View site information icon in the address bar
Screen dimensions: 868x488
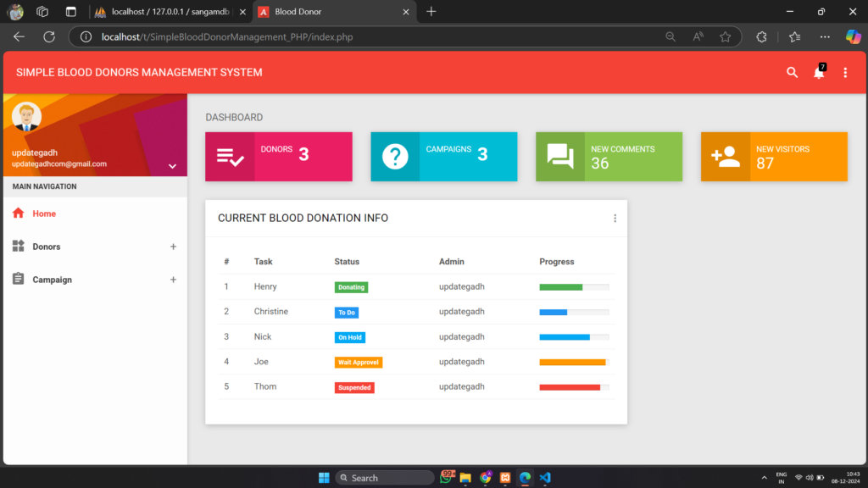tap(86, 37)
